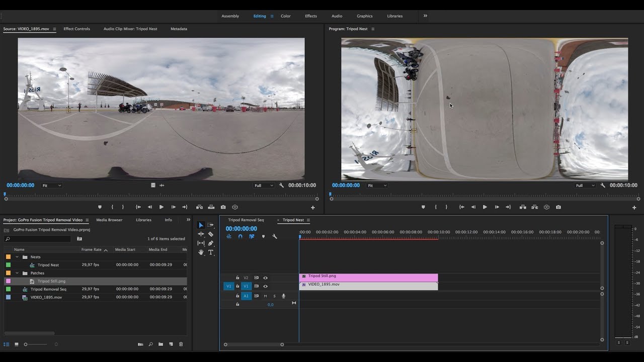The height and width of the screenshot is (362, 644).
Task: Open the Metadata tab
Action: click(x=179, y=29)
